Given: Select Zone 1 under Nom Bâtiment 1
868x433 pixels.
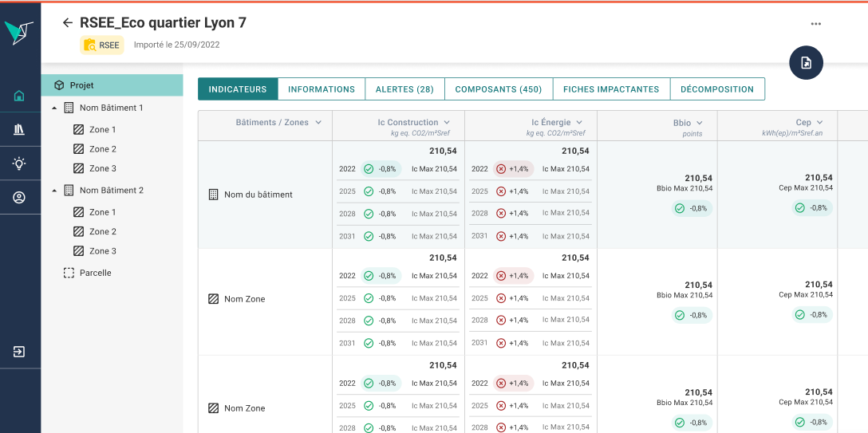Looking at the screenshot, I should pos(103,129).
